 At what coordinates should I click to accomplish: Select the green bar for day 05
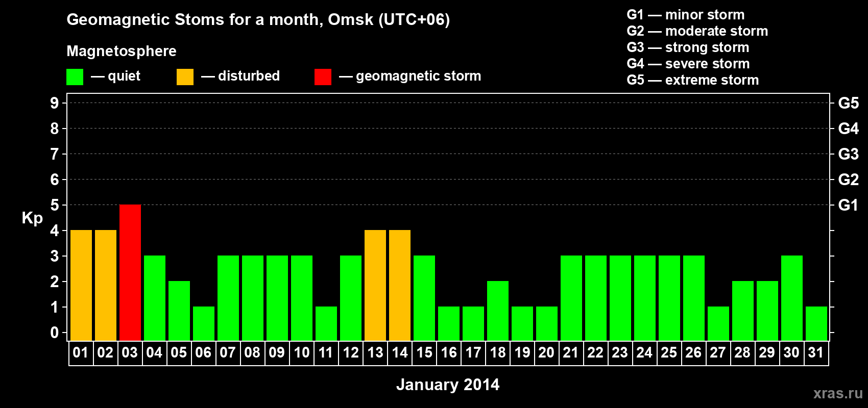[179, 311]
